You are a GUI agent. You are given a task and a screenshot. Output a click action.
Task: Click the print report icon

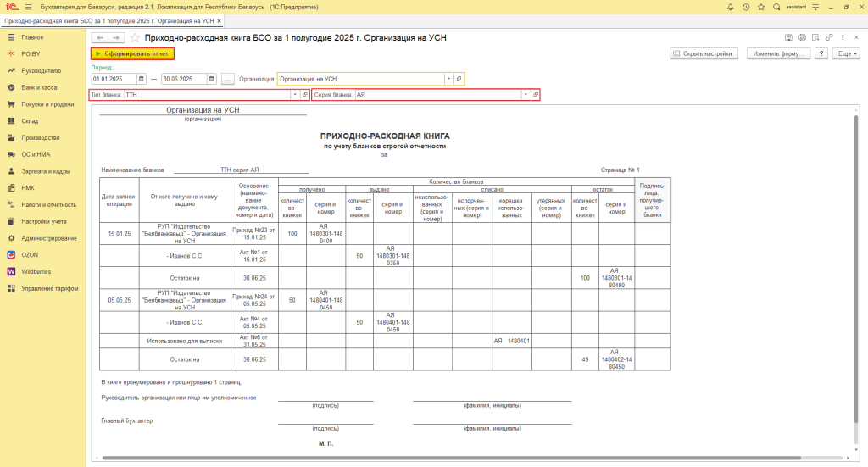point(802,37)
